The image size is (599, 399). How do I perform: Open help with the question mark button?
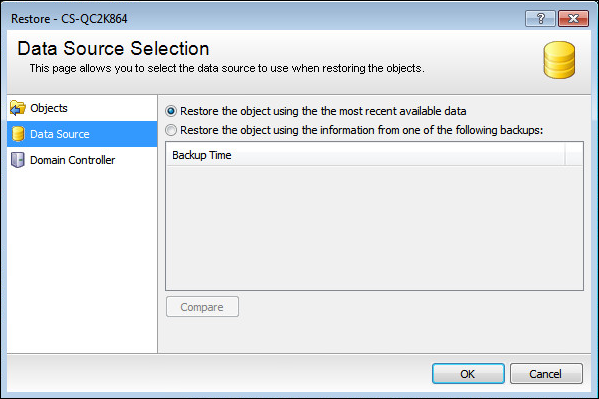click(540, 18)
